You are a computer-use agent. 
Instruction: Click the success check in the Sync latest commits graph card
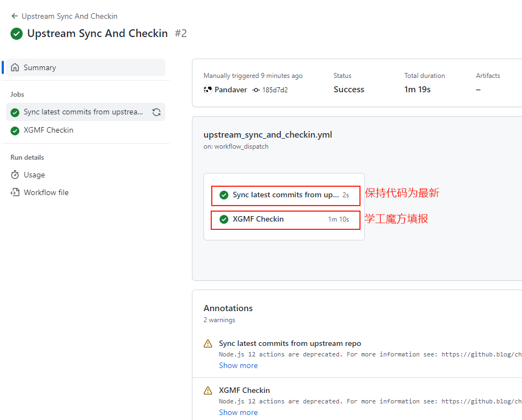coord(224,195)
